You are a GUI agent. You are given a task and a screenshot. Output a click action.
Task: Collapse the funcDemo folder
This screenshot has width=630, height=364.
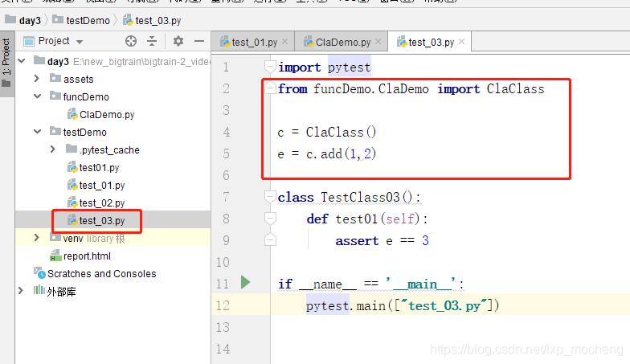click(x=37, y=96)
